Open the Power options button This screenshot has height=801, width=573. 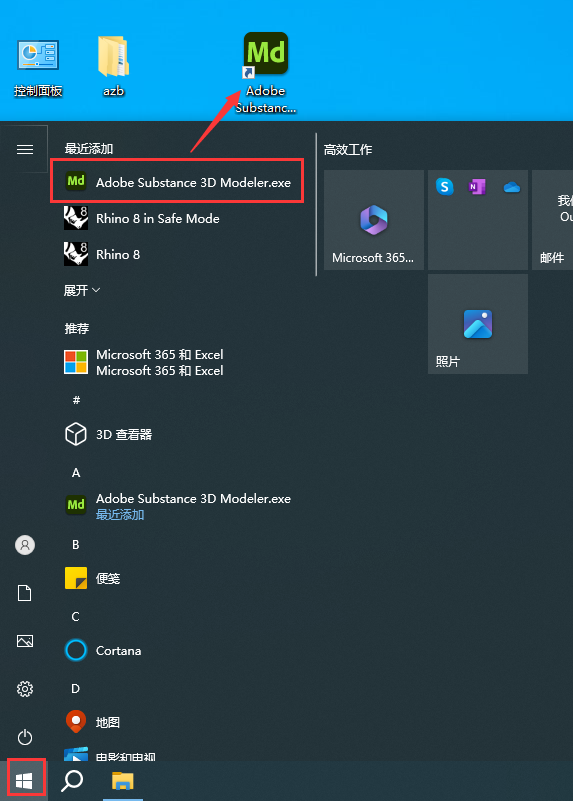click(x=25, y=737)
